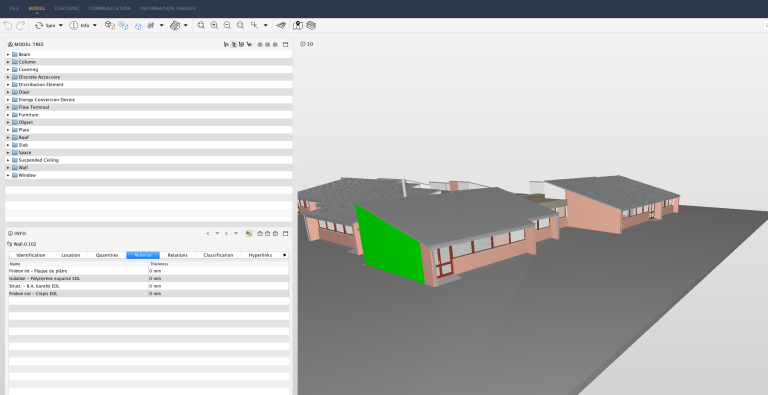Click the sectioning tool icon
Screen dimensions: 768x395
tap(151, 25)
